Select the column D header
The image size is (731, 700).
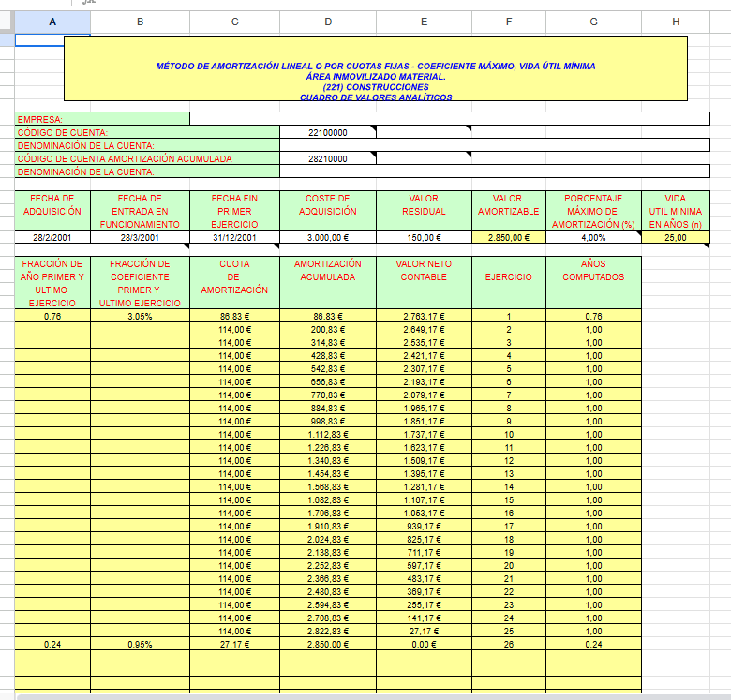[328, 22]
